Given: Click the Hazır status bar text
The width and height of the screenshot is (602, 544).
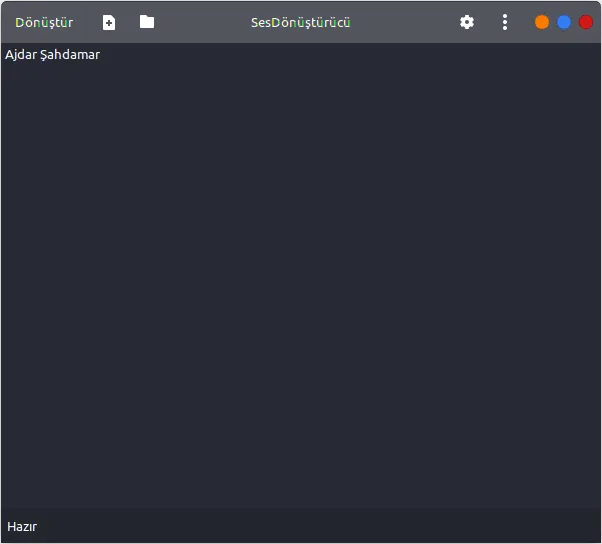Looking at the screenshot, I should tap(22, 527).
